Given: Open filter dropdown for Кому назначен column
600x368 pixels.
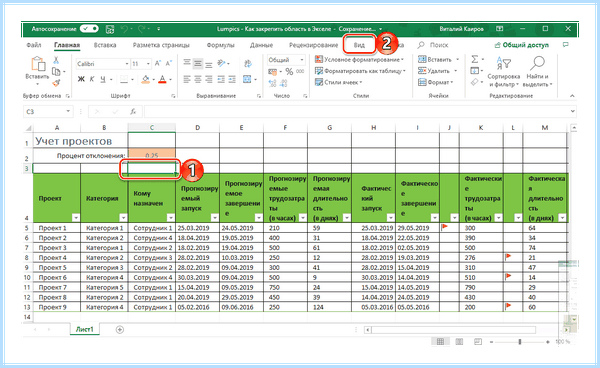Looking at the screenshot, I should tap(171, 218).
